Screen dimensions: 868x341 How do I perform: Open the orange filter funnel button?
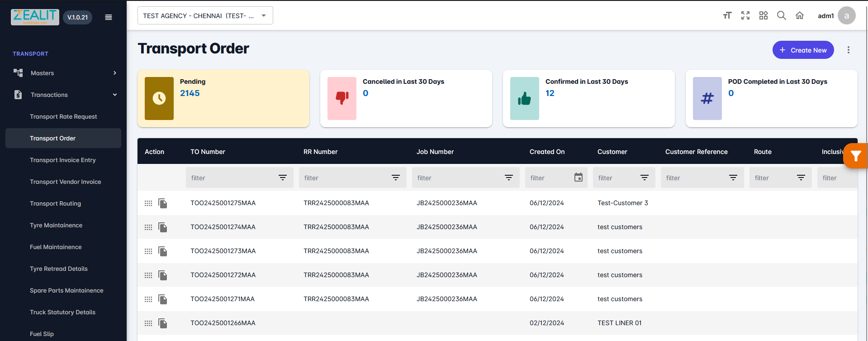click(855, 156)
